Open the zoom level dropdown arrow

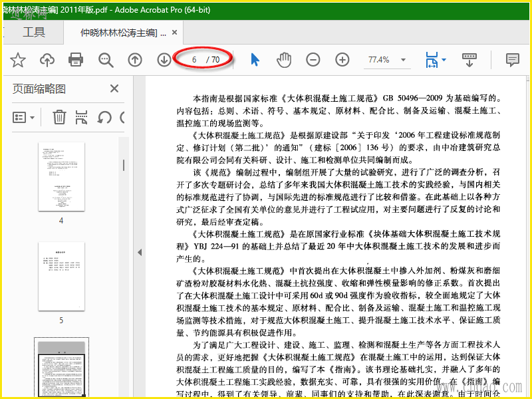click(403, 60)
